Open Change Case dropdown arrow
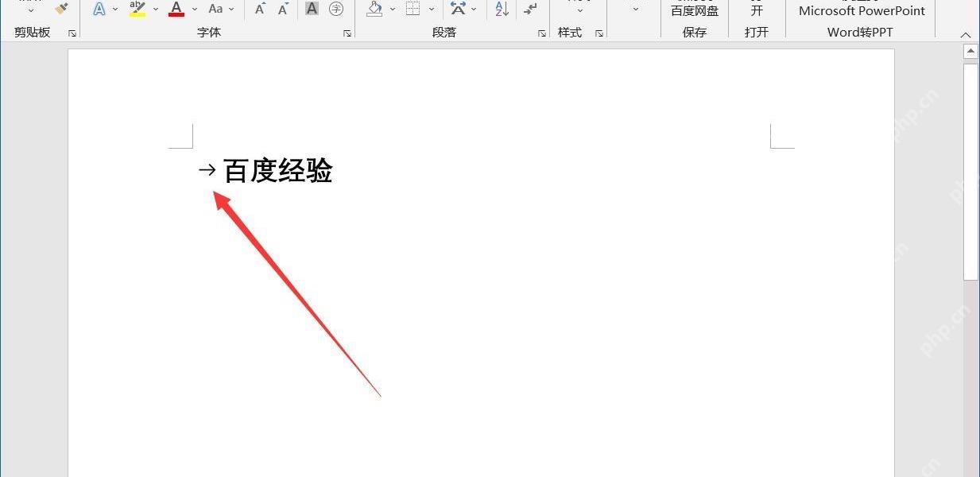The height and width of the screenshot is (477, 980). coord(232,10)
